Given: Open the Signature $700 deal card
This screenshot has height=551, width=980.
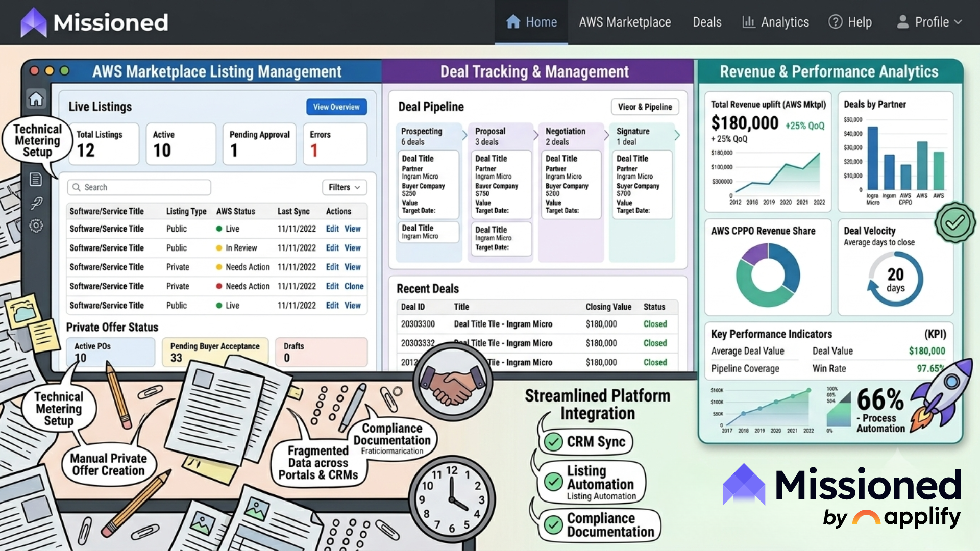Looking at the screenshot, I should coord(642,184).
